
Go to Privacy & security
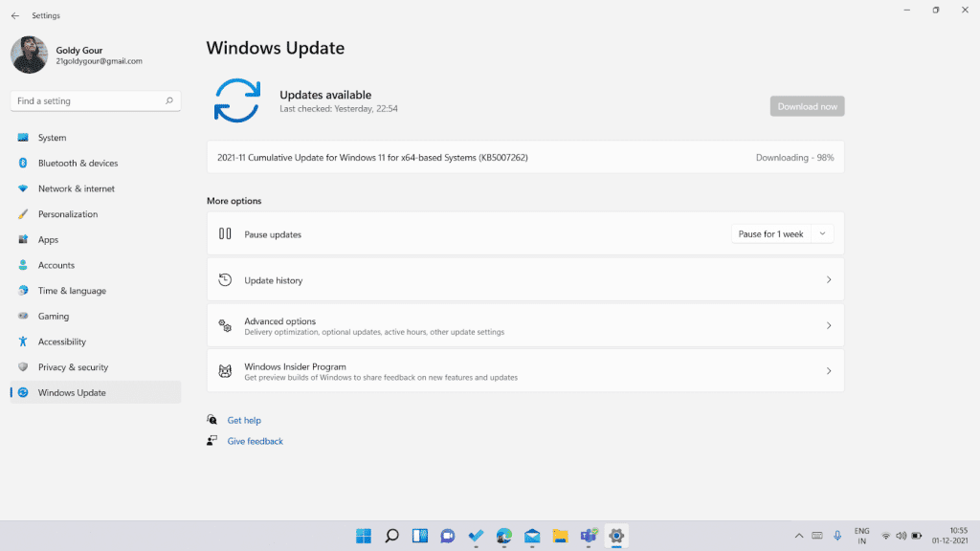(96, 367)
